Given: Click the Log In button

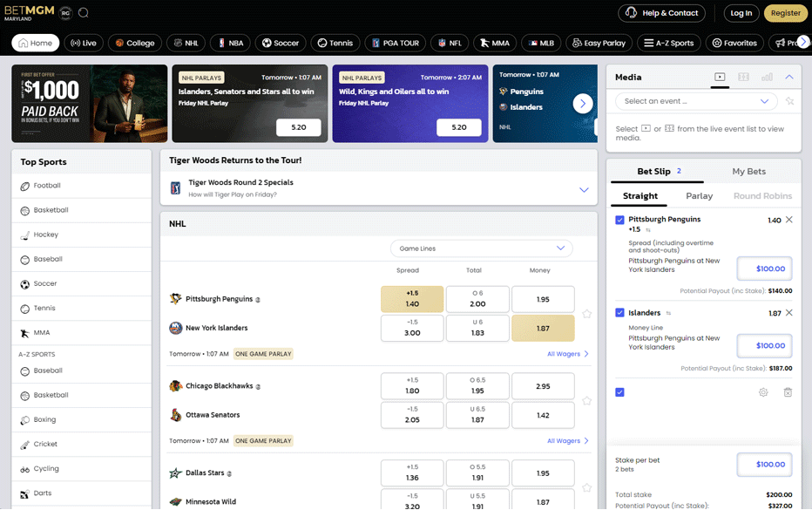Looking at the screenshot, I should 741,13.
